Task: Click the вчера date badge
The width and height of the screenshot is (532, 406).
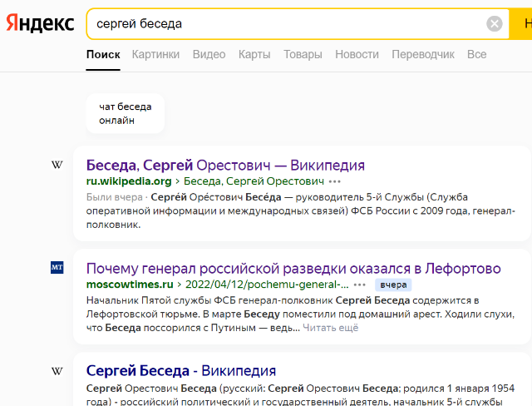Action: (393, 285)
